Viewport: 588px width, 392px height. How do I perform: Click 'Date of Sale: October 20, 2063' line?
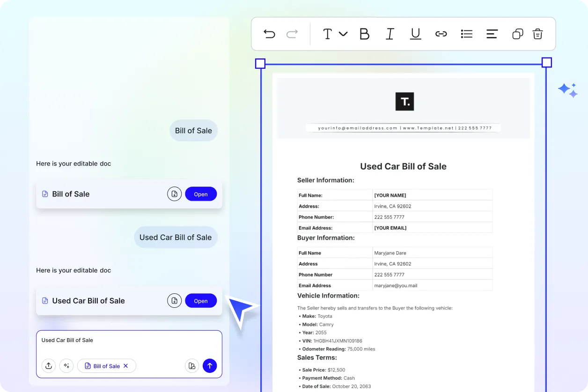click(x=335, y=386)
